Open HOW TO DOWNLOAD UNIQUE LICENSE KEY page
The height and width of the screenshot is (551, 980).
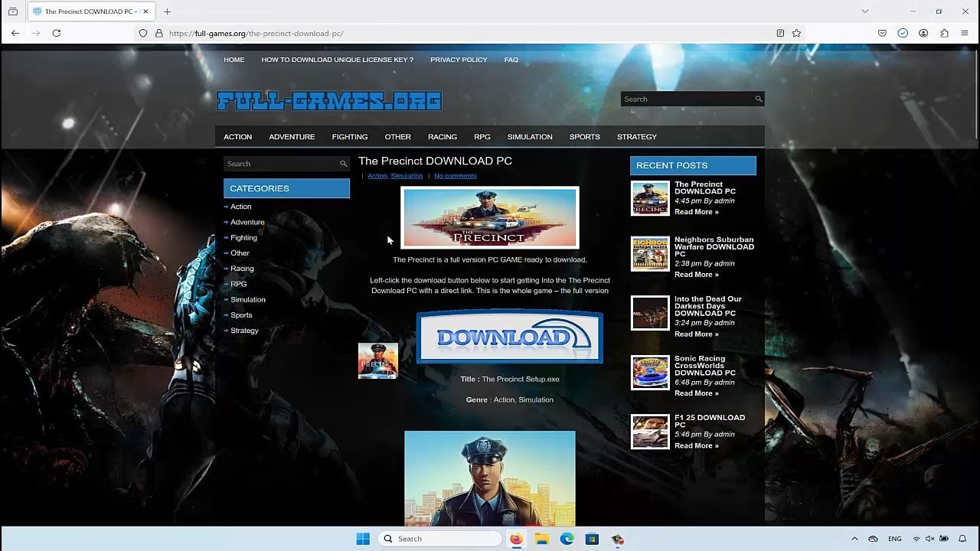pos(337,60)
